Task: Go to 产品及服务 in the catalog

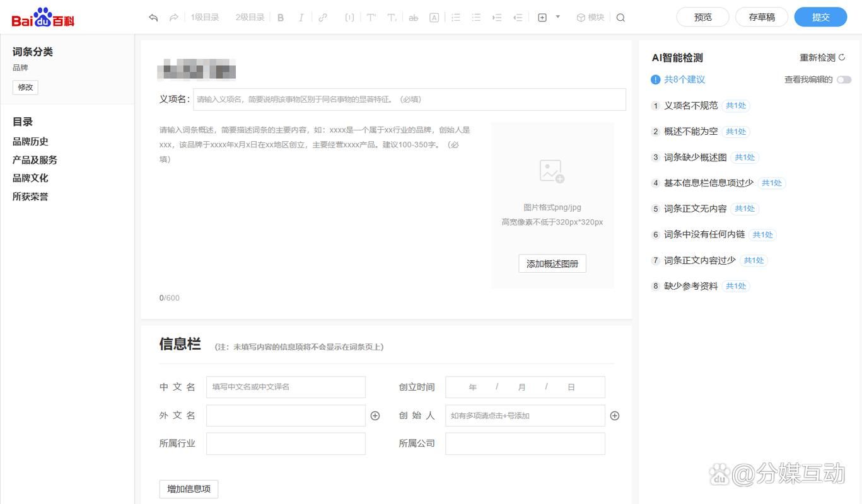Action: (35, 160)
